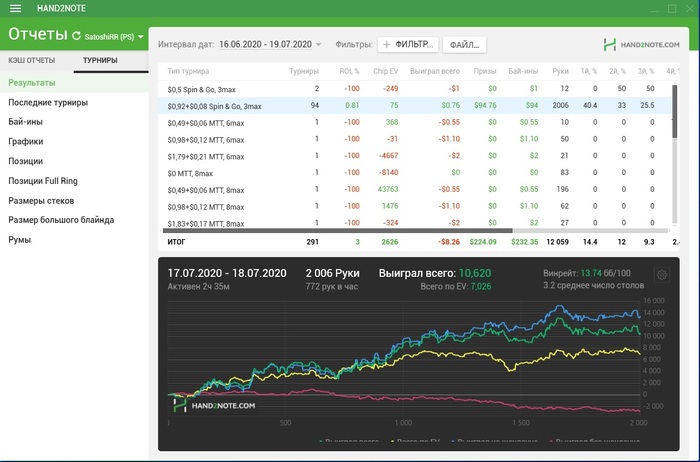Click the ФАЙЛ button

point(464,45)
